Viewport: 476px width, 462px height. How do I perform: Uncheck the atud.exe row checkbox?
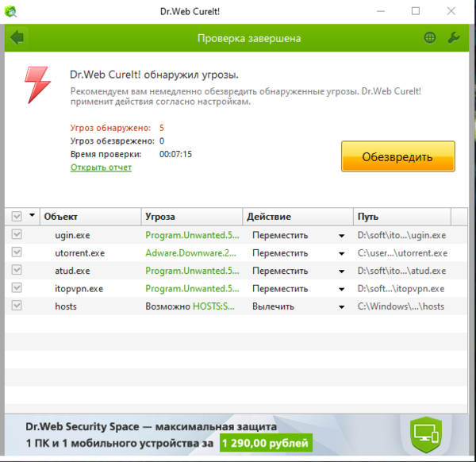17,270
